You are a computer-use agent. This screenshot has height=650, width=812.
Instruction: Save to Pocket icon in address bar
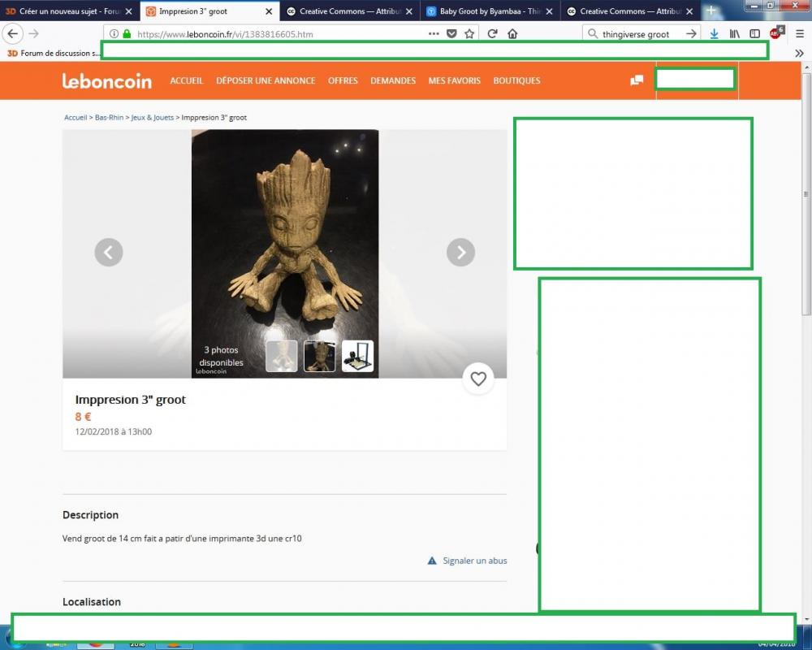(x=451, y=33)
